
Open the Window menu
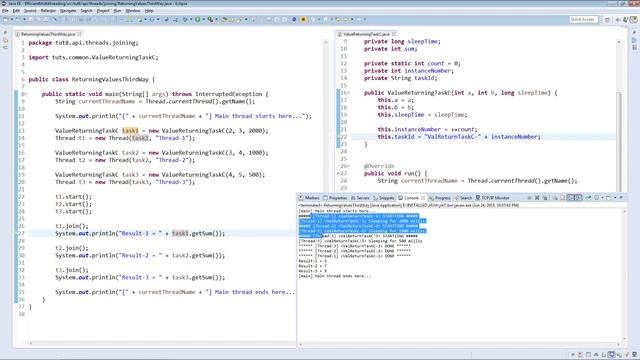point(133,11)
